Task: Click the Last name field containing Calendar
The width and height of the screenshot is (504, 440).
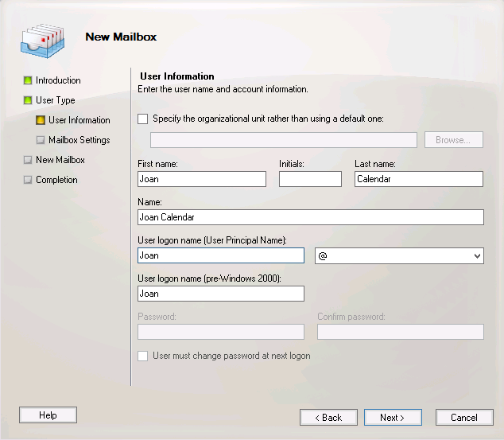Action: point(419,179)
